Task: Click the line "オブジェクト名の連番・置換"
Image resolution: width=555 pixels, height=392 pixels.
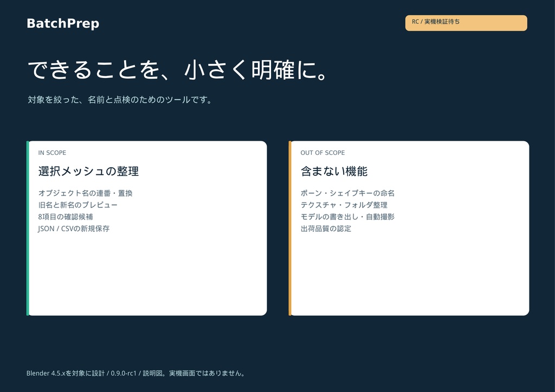Action: 85,193
